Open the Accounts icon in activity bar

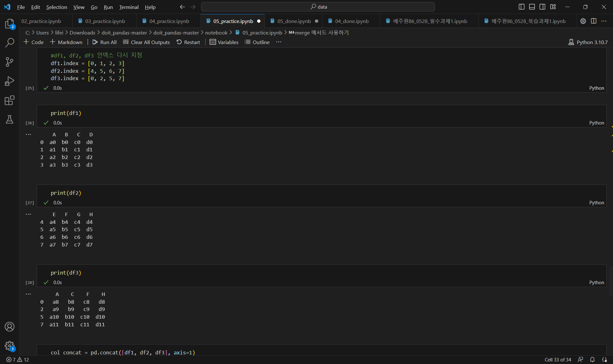[x=10, y=327]
